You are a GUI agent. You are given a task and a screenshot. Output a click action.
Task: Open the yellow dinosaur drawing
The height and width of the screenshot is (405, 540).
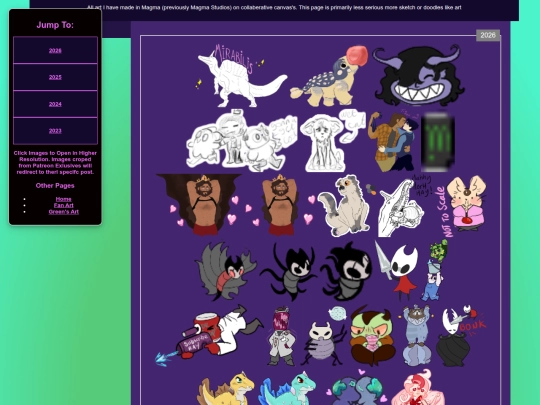click(x=226, y=387)
